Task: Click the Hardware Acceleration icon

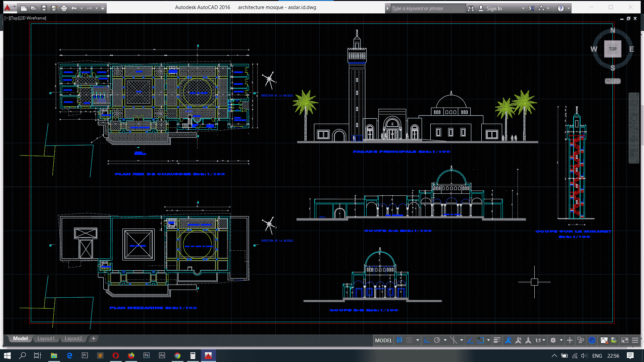Action: coord(592,340)
